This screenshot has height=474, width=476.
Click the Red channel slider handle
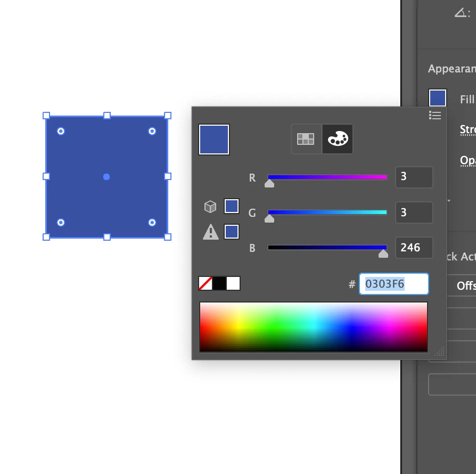tap(269, 184)
